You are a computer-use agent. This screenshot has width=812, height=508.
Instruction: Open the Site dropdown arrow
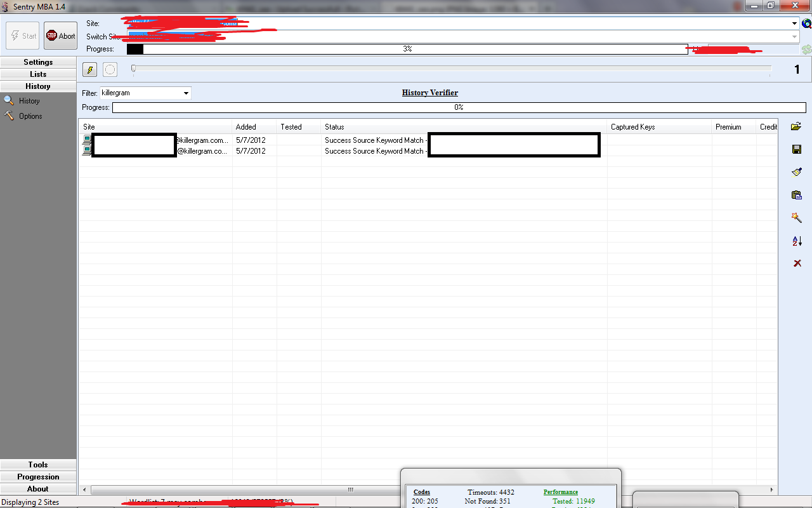tap(795, 23)
